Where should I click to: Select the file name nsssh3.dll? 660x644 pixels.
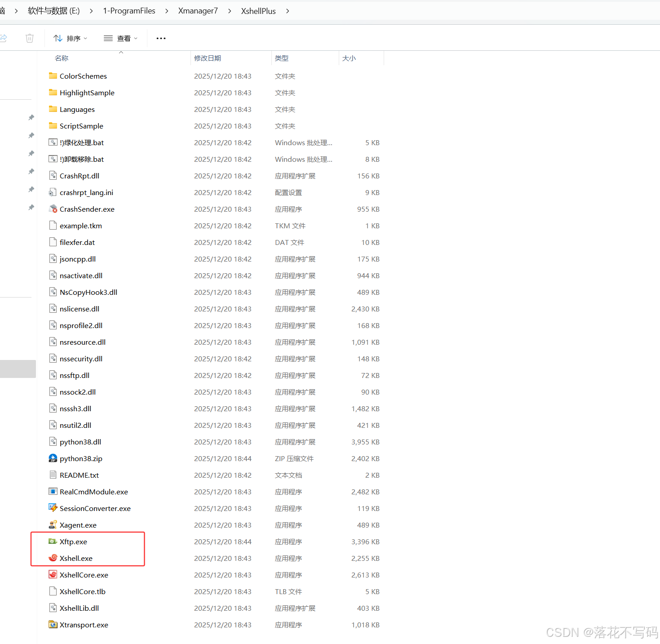(x=75, y=409)
